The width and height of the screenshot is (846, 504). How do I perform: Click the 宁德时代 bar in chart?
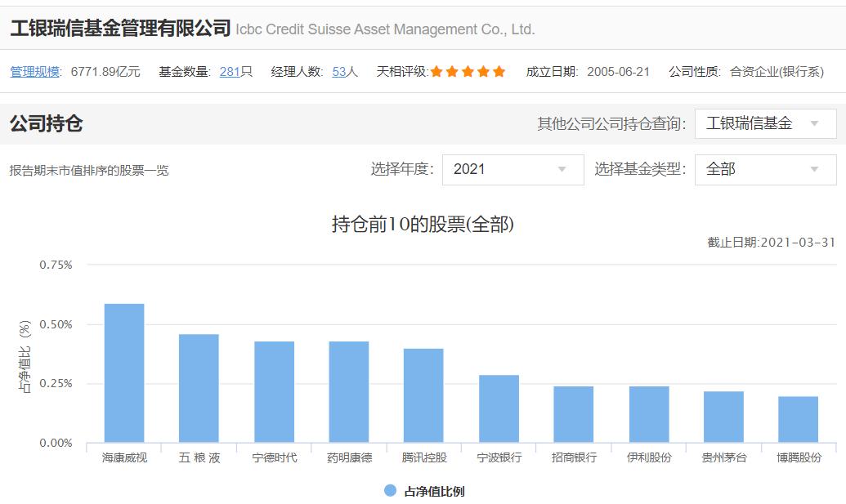[274, 392]
